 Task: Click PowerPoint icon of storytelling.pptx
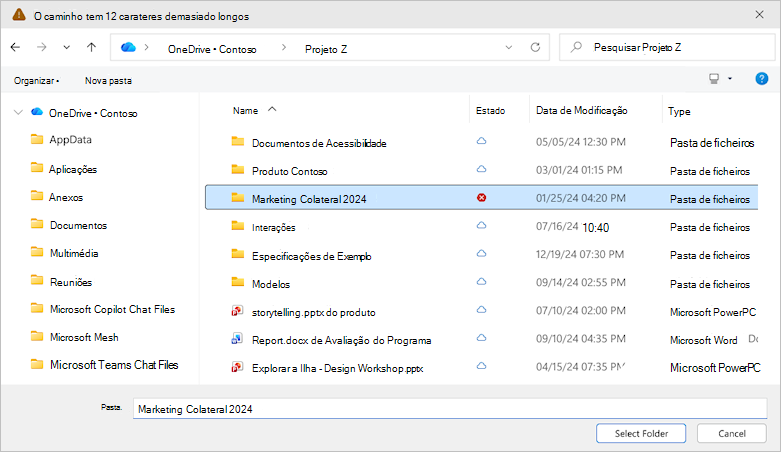point(237,311)
